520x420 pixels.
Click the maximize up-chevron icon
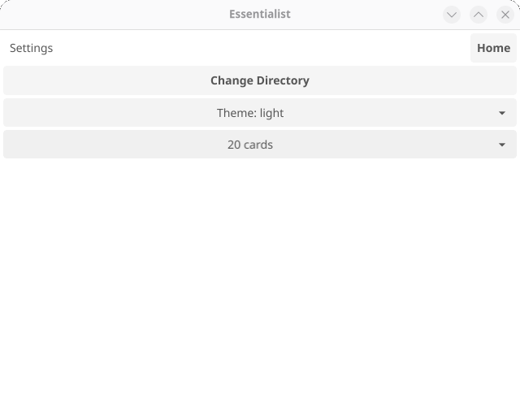(479, 15)
